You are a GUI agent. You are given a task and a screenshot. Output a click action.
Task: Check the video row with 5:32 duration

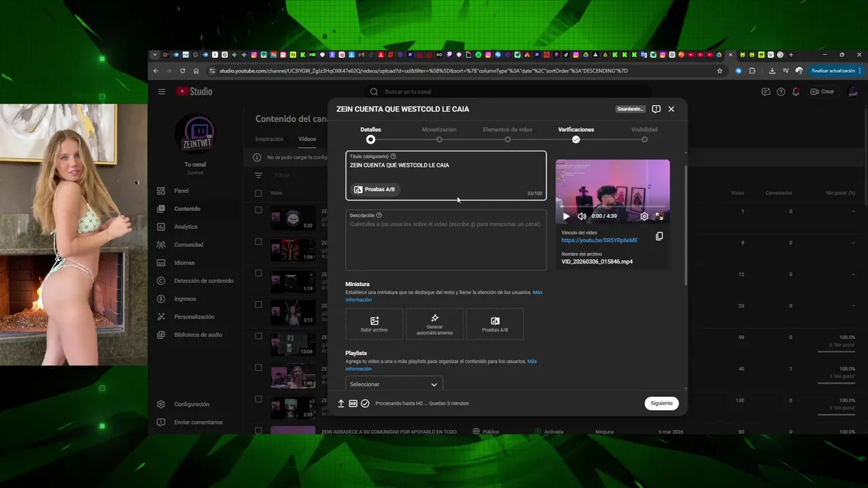(258, 210)
